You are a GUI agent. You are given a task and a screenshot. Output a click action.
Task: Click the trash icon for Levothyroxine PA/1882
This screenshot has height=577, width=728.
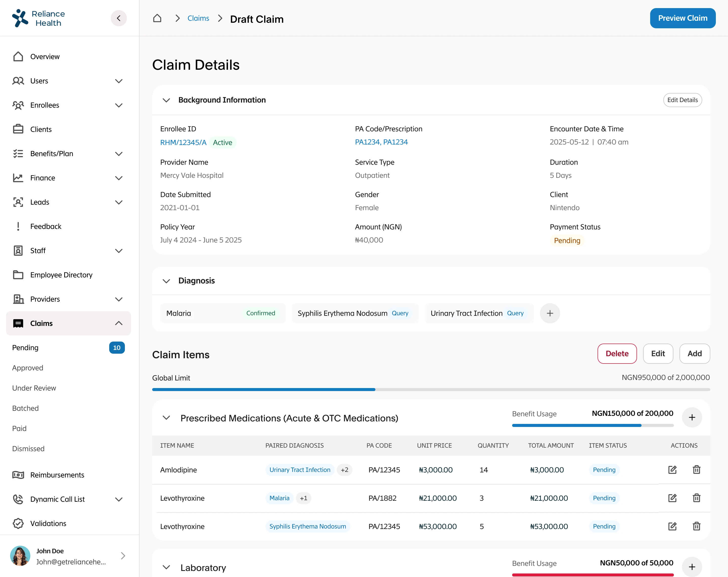(x=696, y=498)
